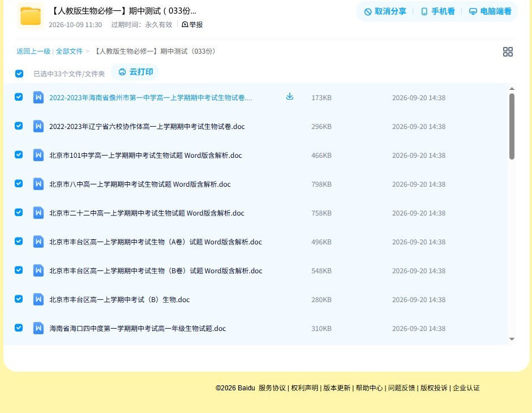This screenshot has width=532, height=413.
Task: Open 版本更新 footer link
Action: (337, 388)
